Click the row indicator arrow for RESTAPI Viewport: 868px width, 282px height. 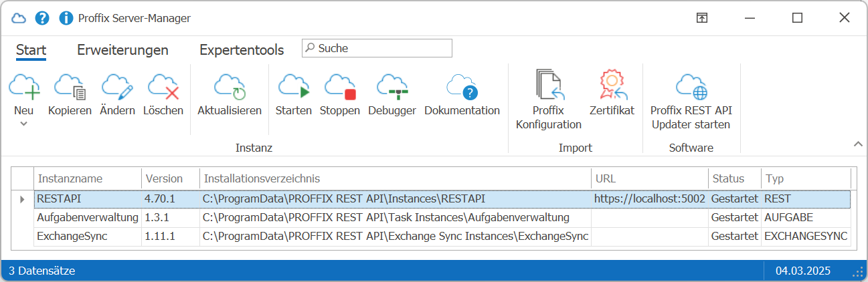click(x=22, y=199)
